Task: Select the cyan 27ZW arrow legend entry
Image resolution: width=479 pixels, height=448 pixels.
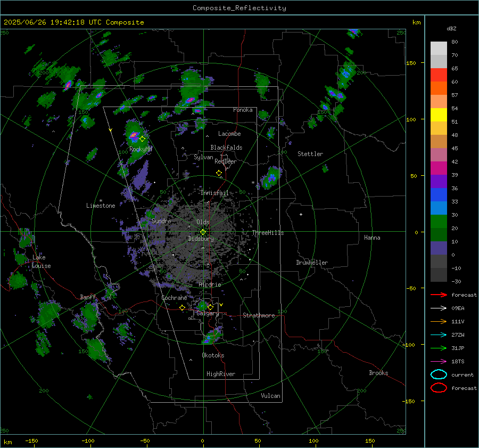Action: tap(439, 335)
